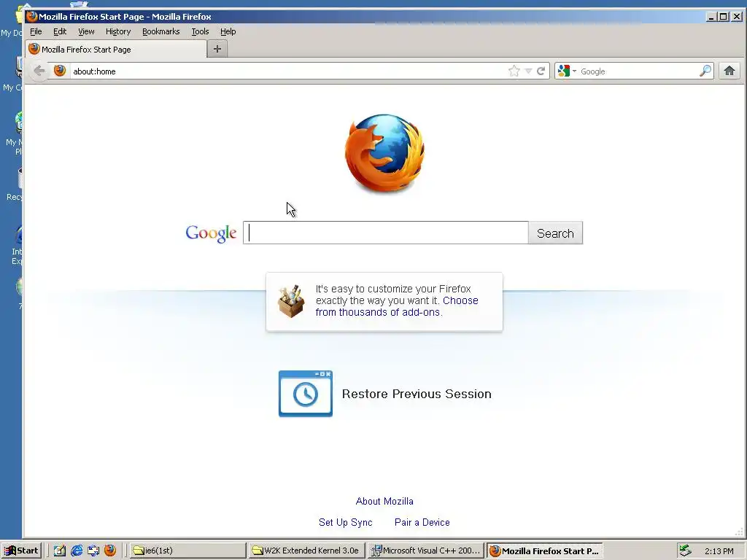This screenshot has width=747, height=560.
Task: Open the Edit menu
Action: point(60,31)
